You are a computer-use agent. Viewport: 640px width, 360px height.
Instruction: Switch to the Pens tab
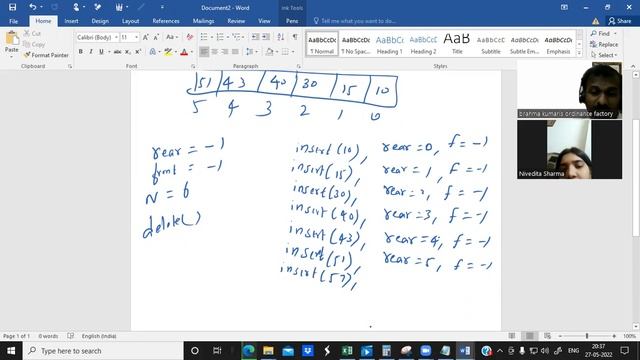point(292,21)
